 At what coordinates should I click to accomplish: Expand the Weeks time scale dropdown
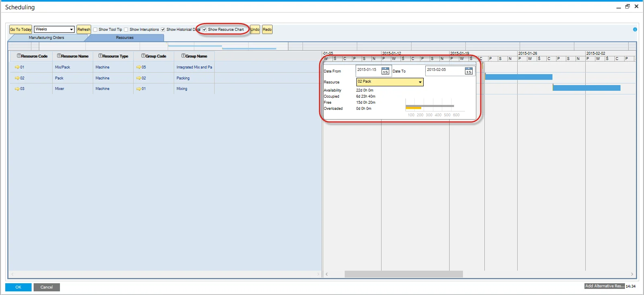point(71,30)
